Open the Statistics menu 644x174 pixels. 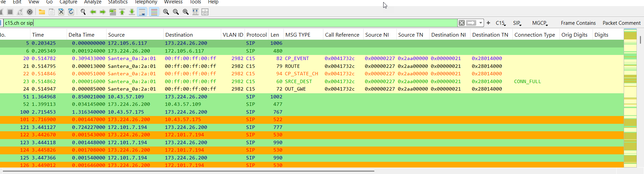[x=118, y=2]
